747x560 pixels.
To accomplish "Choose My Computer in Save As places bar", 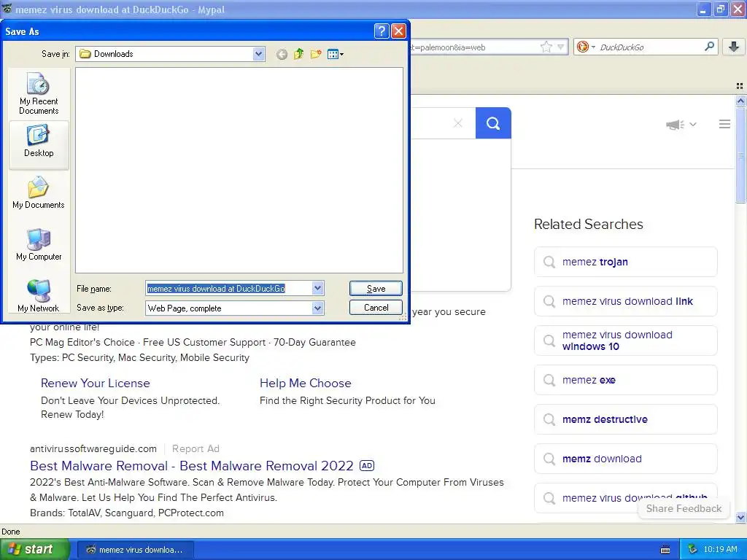I will pyautogui.click(x=39, y=245).
